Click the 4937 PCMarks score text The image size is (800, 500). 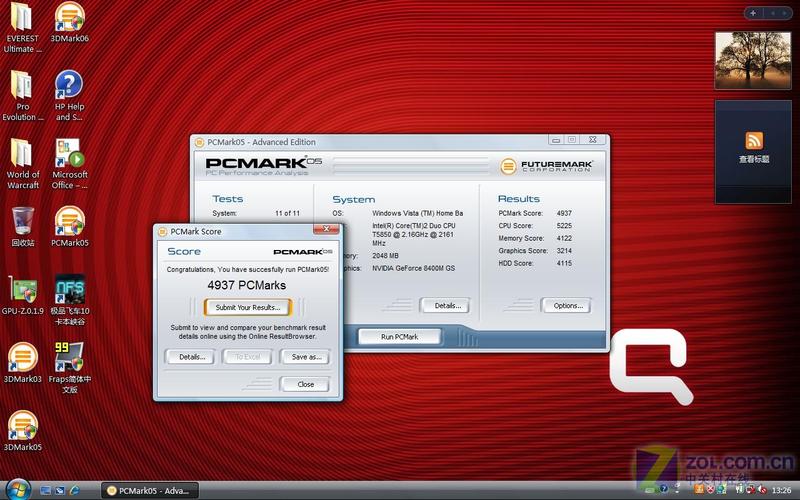[x=247, y=285]
